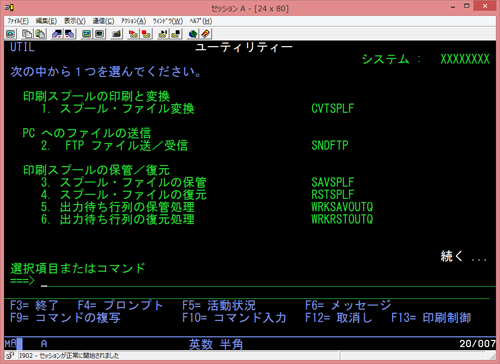Open the ファイル(F) menu

pyautogui.click(x=18, y=21)
